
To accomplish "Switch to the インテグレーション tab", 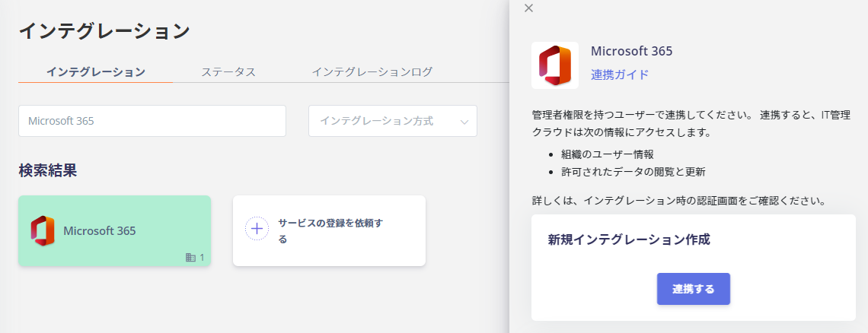I will (x=95, y=72).
